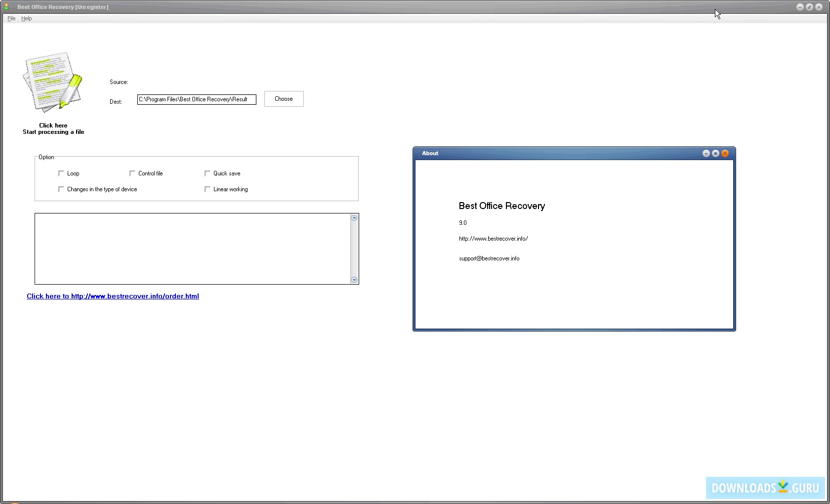830x504 pixels.
Task: Check the Quick save option
Action: point(207,173)
